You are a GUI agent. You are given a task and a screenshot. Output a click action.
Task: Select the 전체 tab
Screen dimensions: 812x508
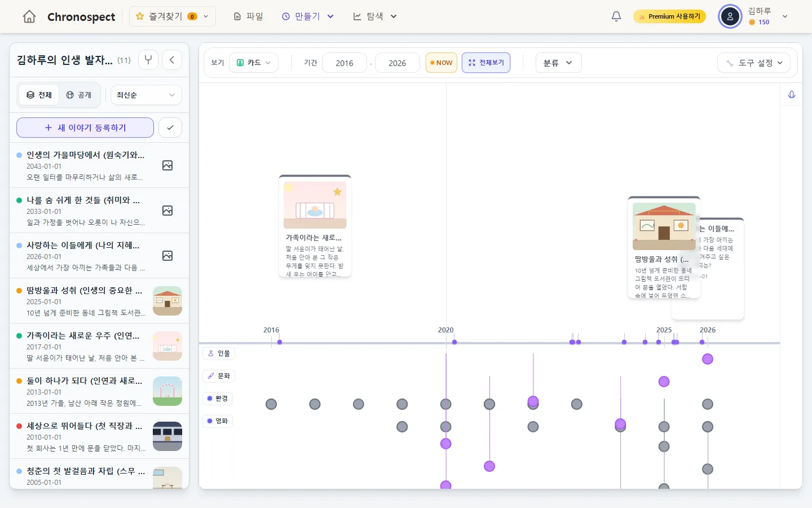[39, 95]
